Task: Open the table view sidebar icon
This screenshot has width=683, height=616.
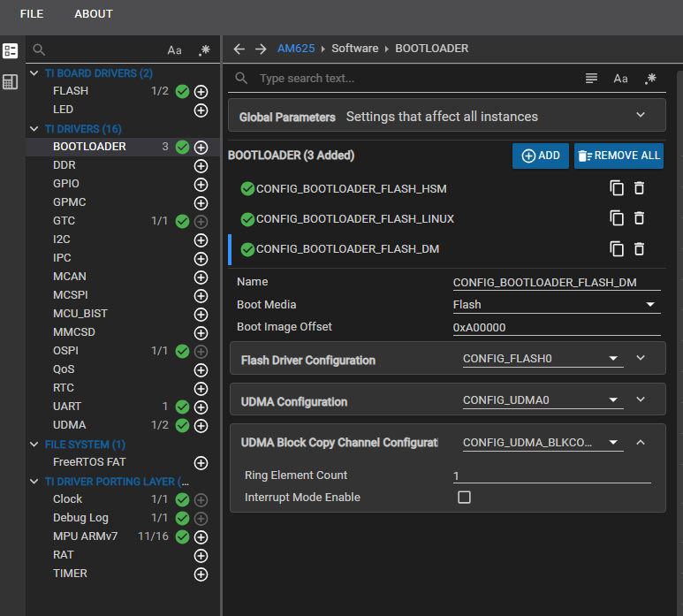Action: 10,81
